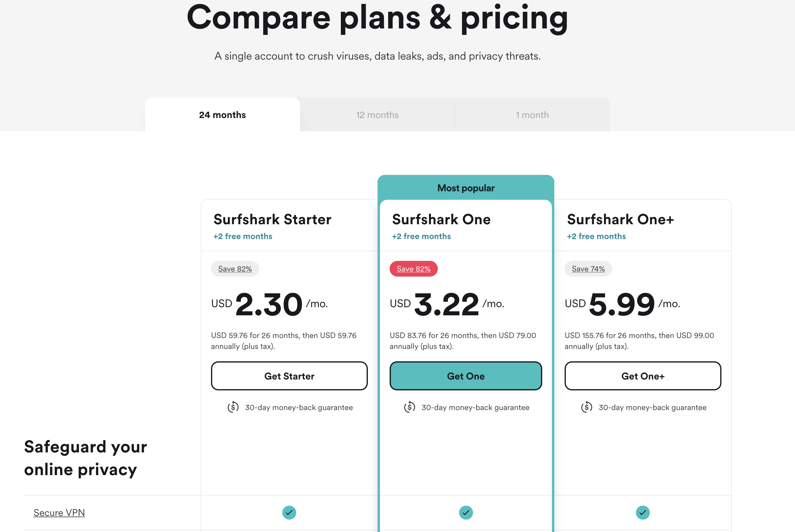This screenshot has height=532, width=795.
Task: Click Get One button for most popular plan
Action: coord(466,376)
